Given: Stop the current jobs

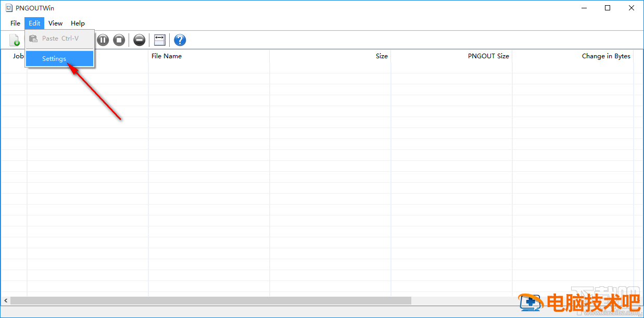Looking at the screenshot, I should tap(119, 40).
